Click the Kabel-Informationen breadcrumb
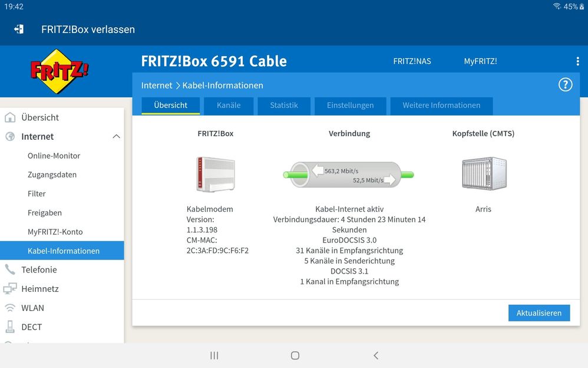The width and height of the screenshot is (588, 368). tap(223, 86)
